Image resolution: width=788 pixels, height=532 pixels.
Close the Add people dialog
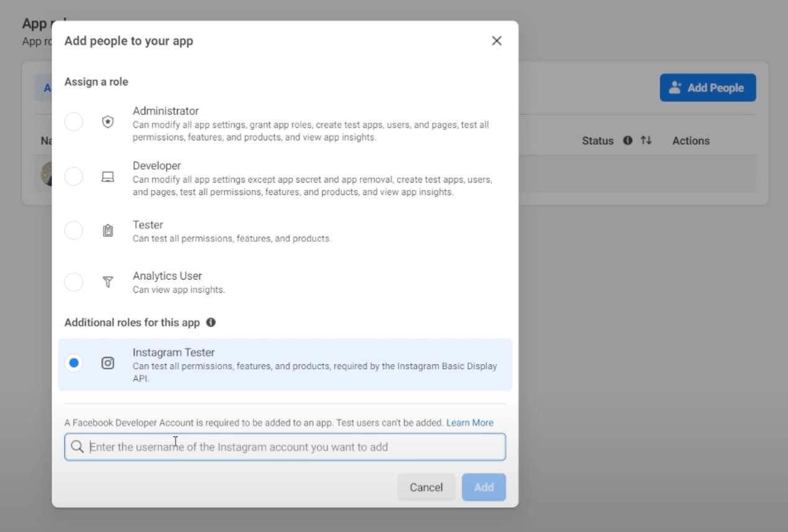(497, 41)
